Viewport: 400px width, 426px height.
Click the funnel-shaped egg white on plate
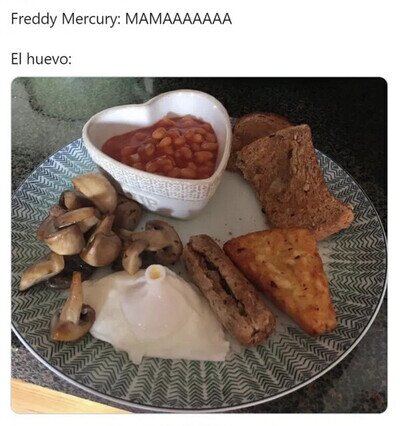click(x=157, y=313)
